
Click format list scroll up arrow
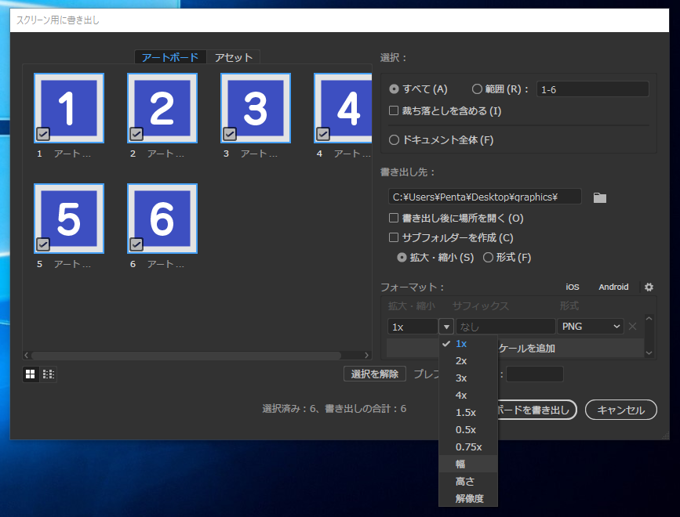tap(649, 319)
